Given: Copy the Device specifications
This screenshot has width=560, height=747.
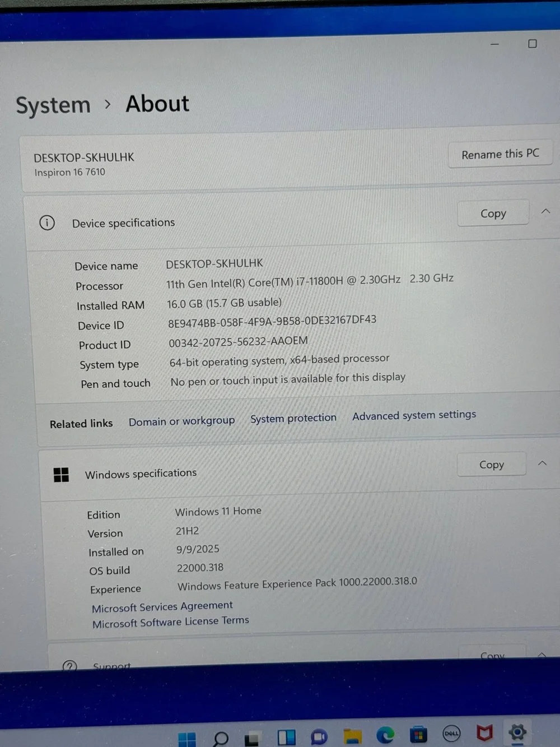Looking at the screenshot, I should [493, 214].
